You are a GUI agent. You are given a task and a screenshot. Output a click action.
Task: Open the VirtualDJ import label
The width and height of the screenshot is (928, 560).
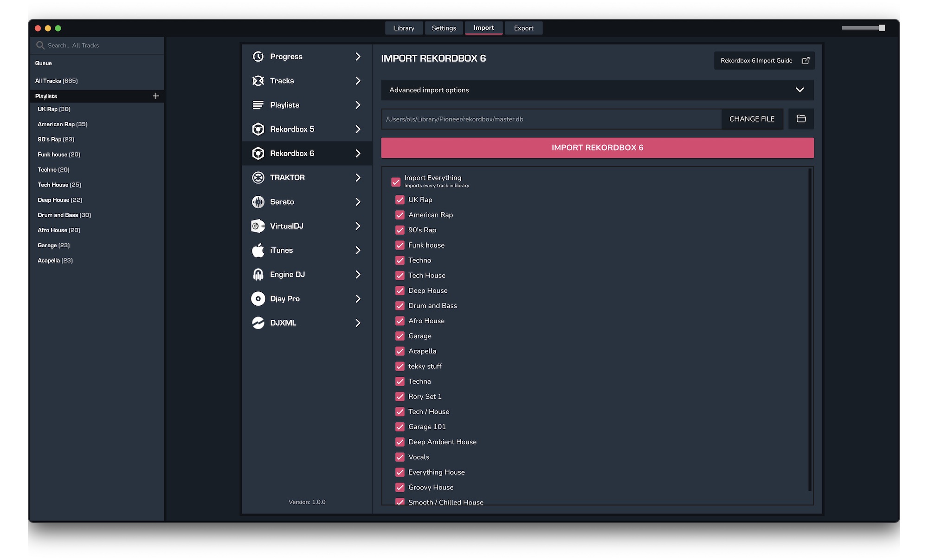287,226
